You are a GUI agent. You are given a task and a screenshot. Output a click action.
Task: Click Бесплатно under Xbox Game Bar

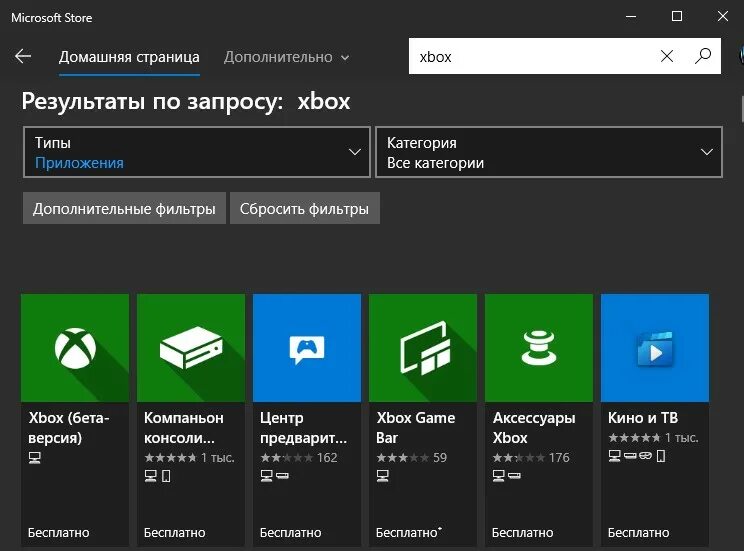coord(407,532)
